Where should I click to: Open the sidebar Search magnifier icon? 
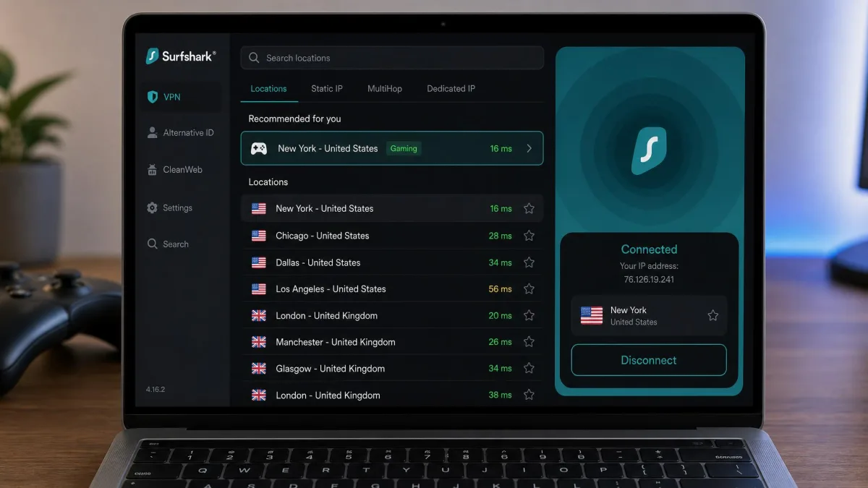(x=152, y=244)
